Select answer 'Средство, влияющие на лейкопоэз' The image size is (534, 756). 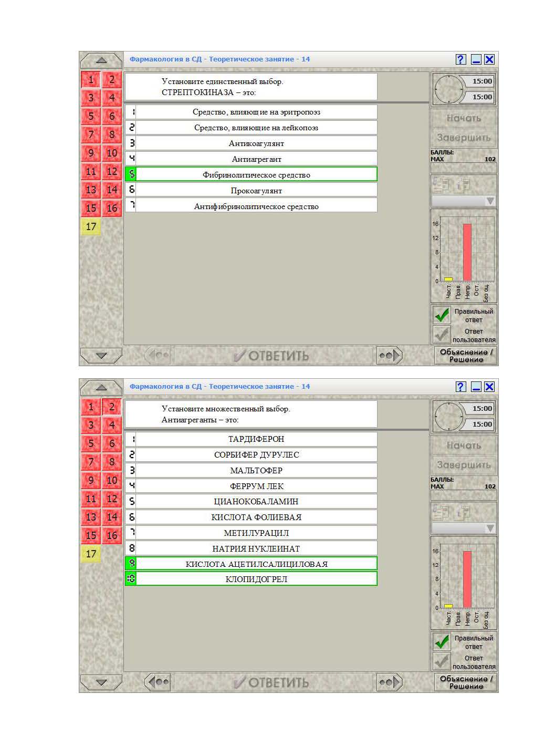251,127
